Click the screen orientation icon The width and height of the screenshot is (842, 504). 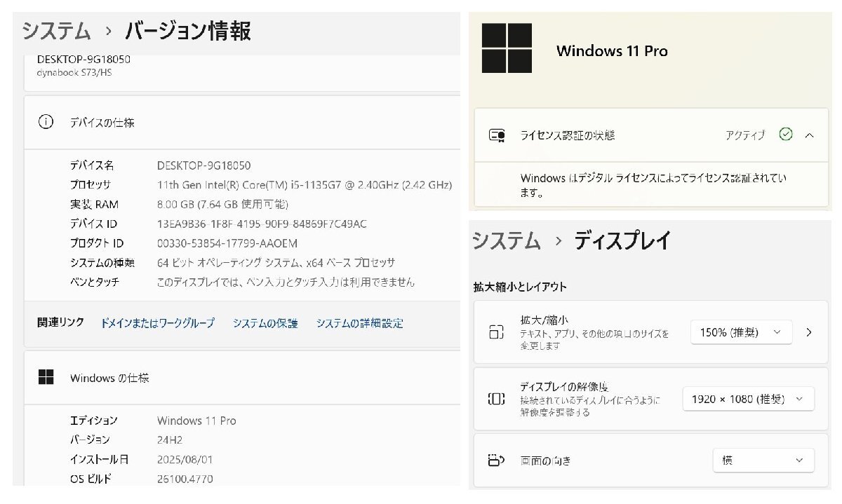point(496,461)
